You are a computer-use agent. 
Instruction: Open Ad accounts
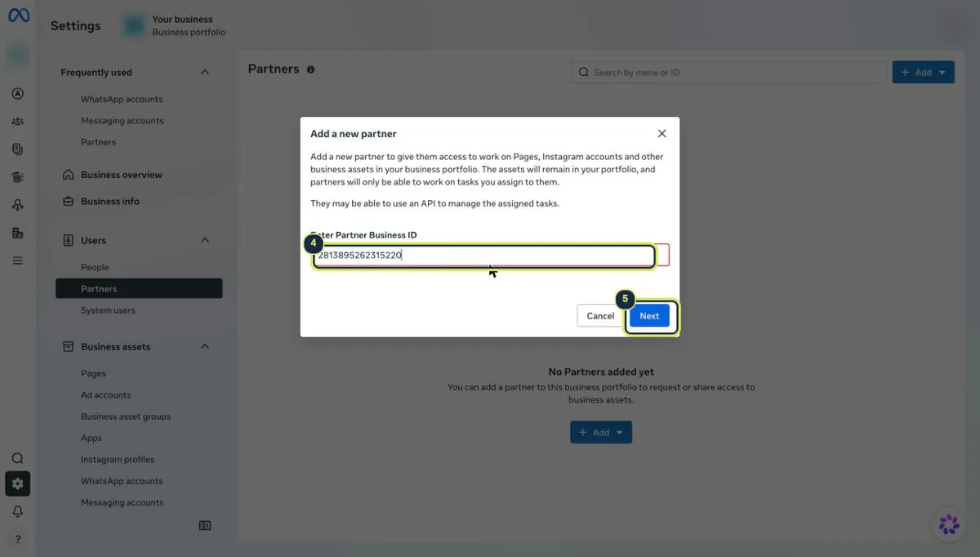(x=106, y=395)
